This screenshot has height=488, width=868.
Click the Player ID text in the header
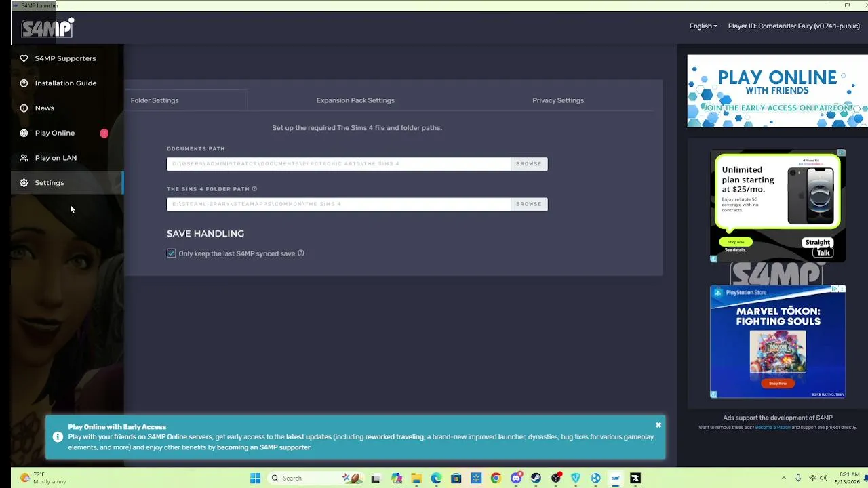[794, 26]
